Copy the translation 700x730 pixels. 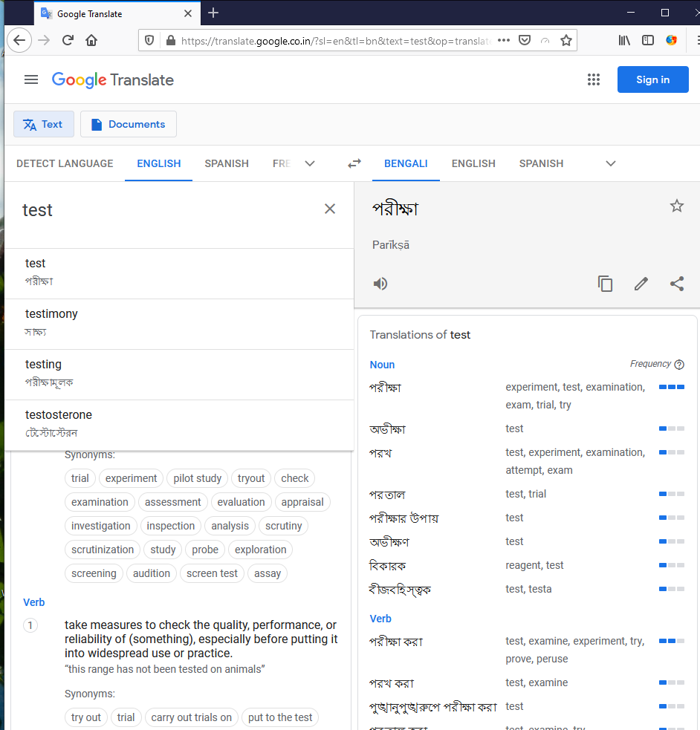606,284
